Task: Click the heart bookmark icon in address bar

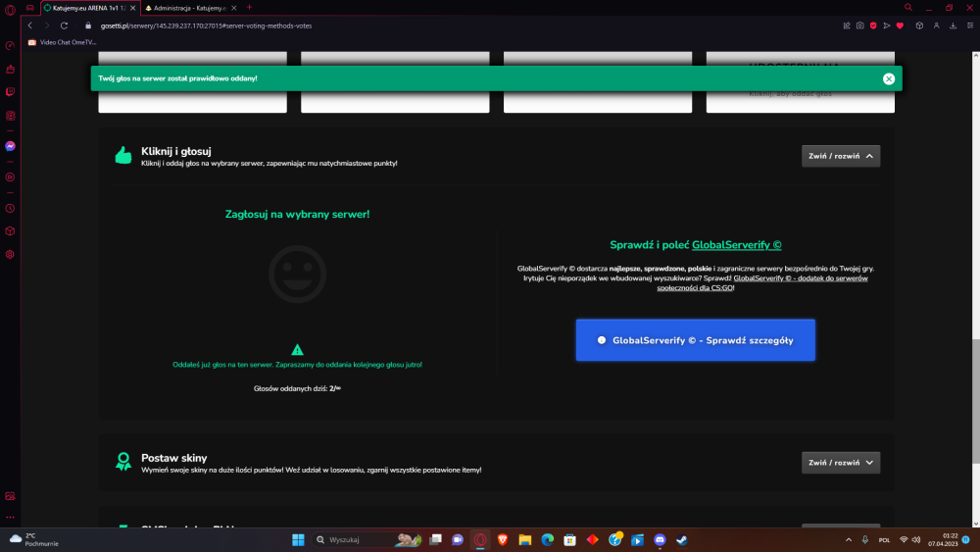Action: [900, 25]
